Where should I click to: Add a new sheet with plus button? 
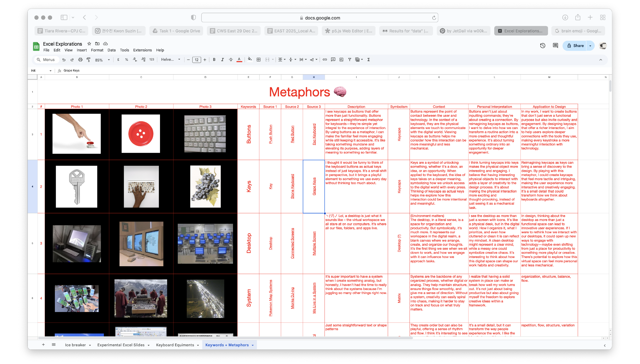(43, 345)
